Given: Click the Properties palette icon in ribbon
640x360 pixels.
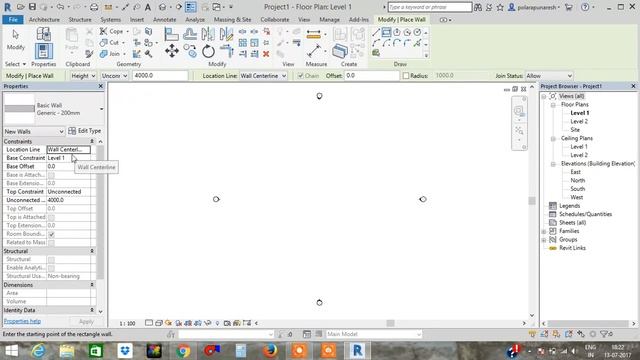Looking at the screenshot, I should 43,52.
